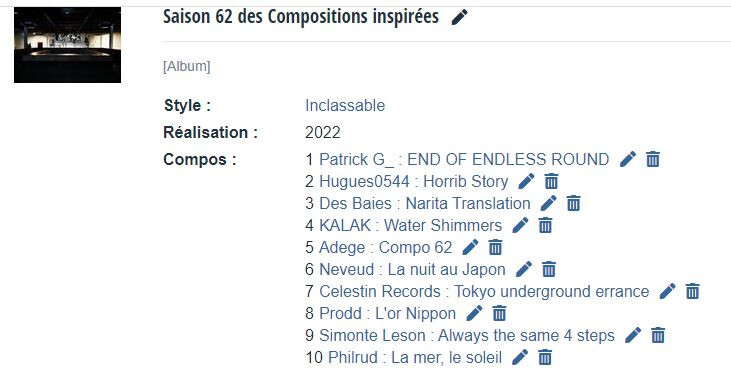This screenshot has height=385, width=731.
Task: Open Celestin Records Tokyo underground errance link
Action: coord(484,292)
